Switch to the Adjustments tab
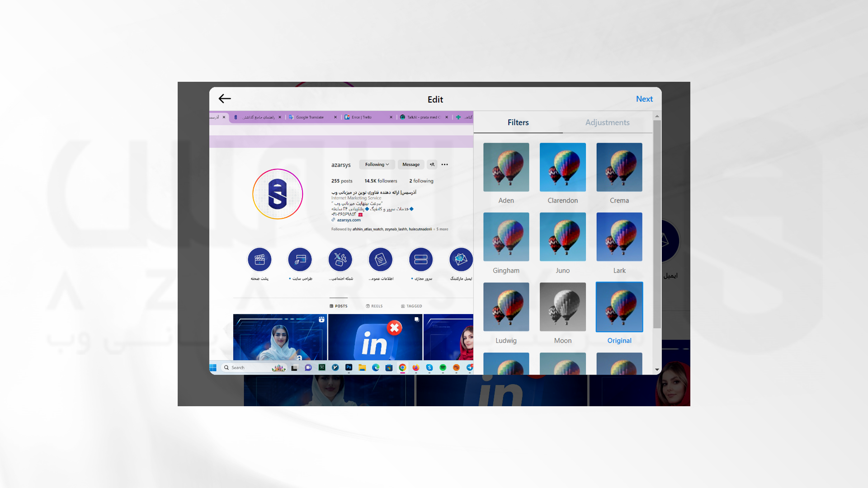The height and width of the screenshot is (488, 868). click(608, 123)
